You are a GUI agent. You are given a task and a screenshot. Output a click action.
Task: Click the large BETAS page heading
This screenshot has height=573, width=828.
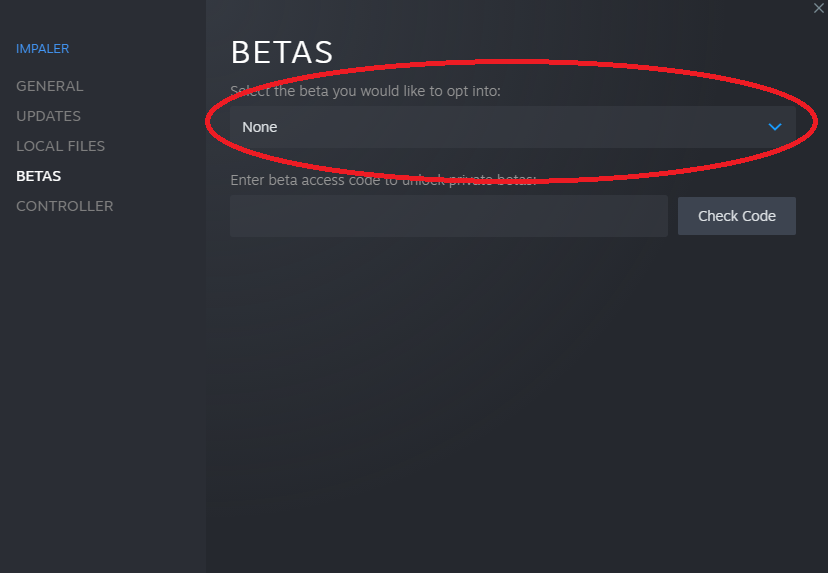pyautogui.click(x=282, y=52)
